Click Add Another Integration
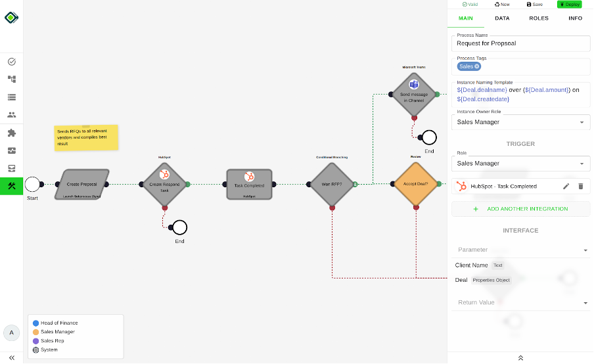594x364 pixels. (520, 209)
